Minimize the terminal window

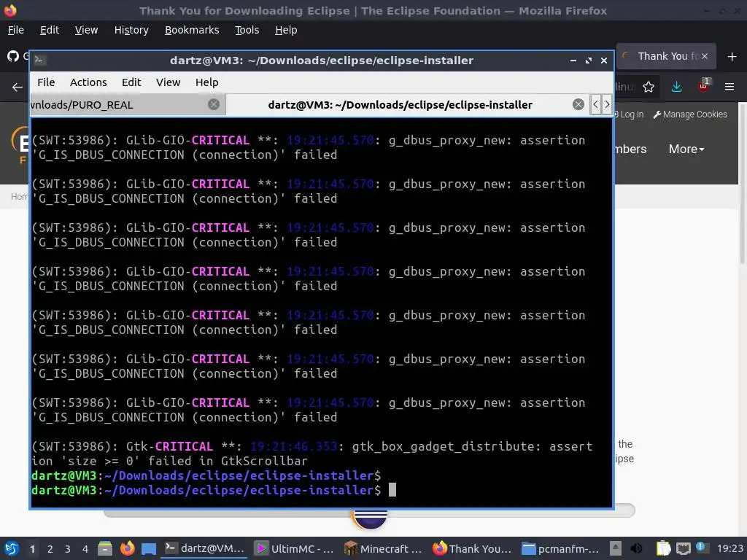573,61
